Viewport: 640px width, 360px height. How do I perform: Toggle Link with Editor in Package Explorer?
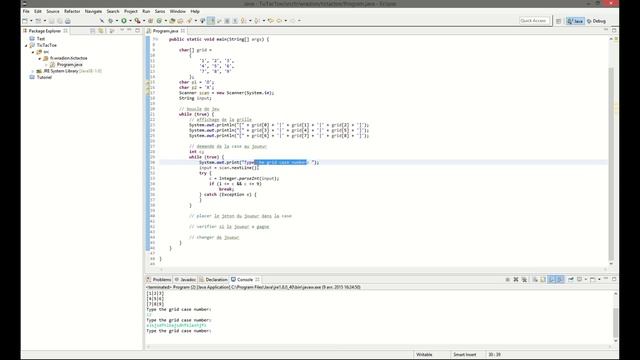click(x=101, y=31)
